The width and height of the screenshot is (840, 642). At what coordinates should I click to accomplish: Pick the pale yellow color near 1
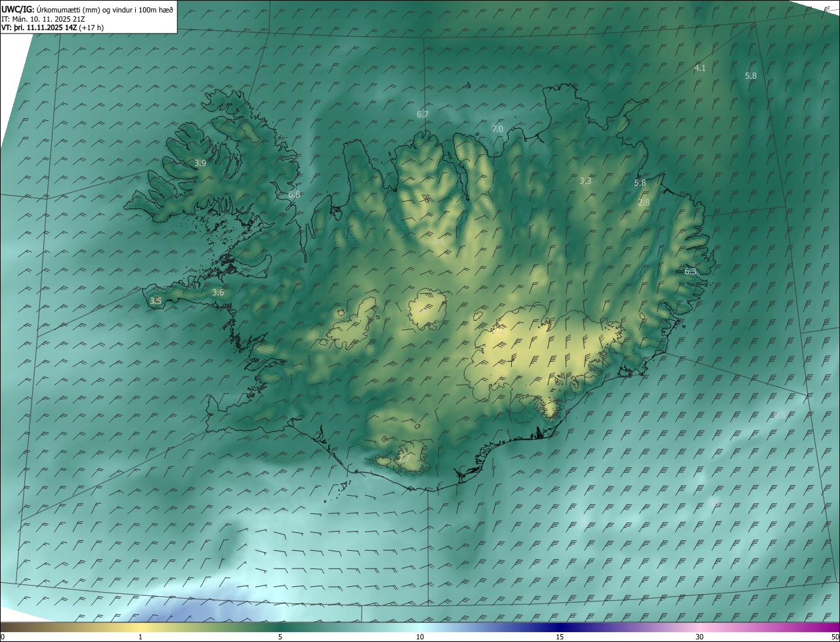140,627
